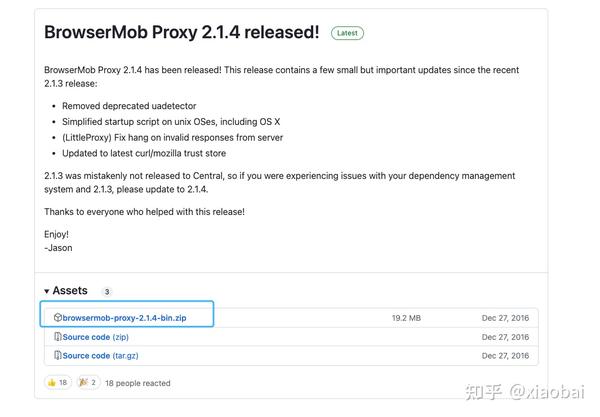Open the BrowserMob Proxy 2.1.4 released title
Viewport: 600px width, 417px height.
coord(182,32)
